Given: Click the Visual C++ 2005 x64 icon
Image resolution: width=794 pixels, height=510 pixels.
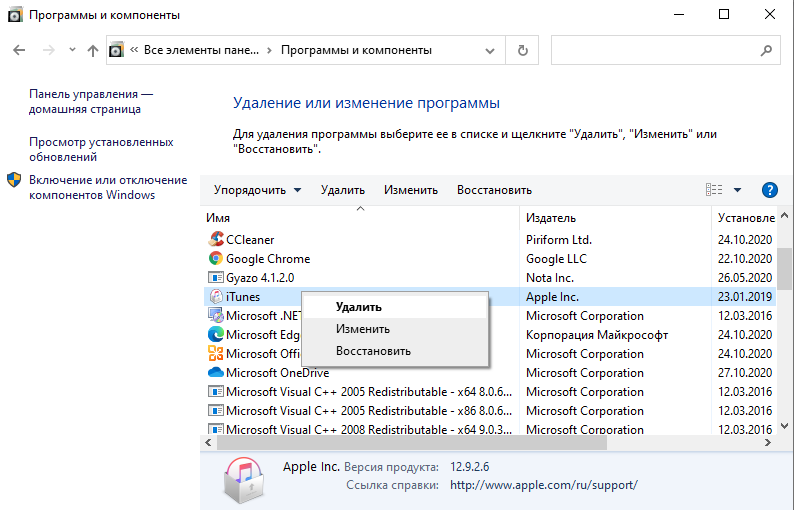Looking at the screenshot, I should click(216, 391).
